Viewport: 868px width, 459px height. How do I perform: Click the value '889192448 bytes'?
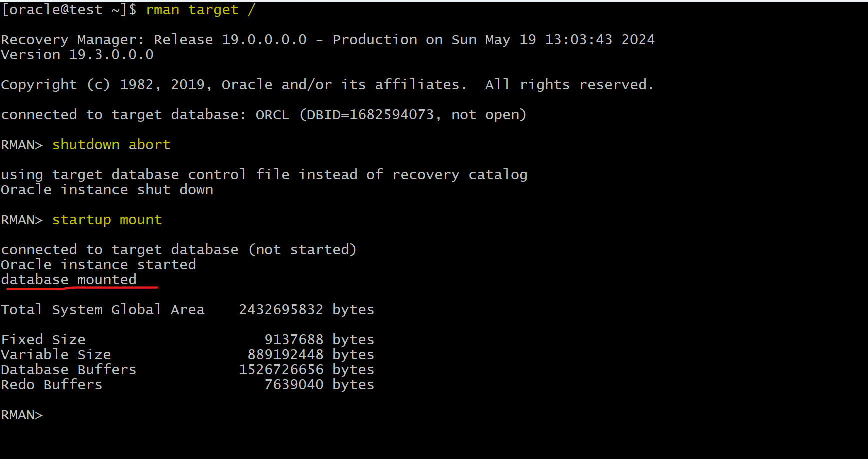311,355
